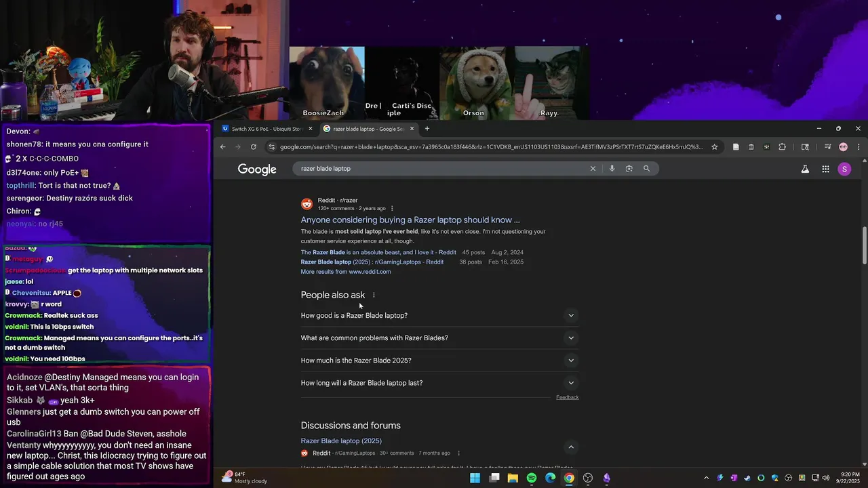The height and width of the screenshot is (488, 868).
Task: Open the Chrome three-dot menu
Action: [x=859, y=147]
